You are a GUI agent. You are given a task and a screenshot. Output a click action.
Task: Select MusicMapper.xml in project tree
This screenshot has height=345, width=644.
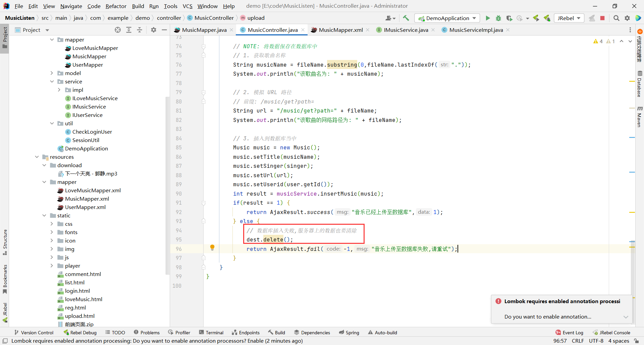click(87, 199)
